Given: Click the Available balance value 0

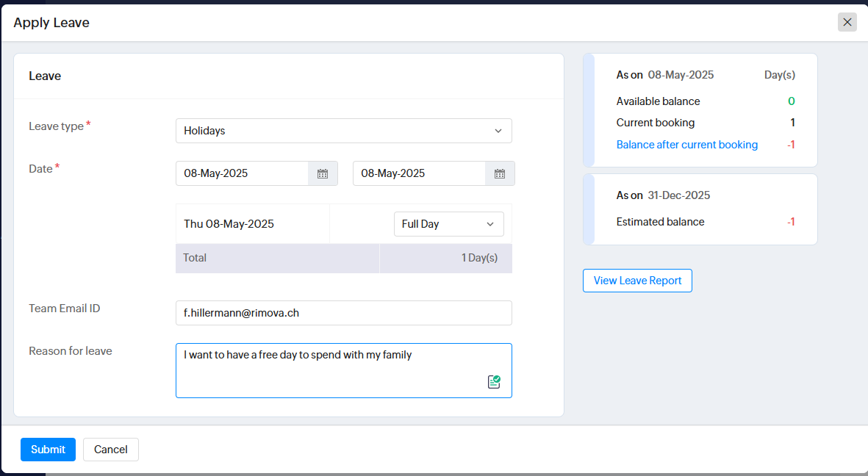Looking at the screenshot, I should click(x=791, y=101).
